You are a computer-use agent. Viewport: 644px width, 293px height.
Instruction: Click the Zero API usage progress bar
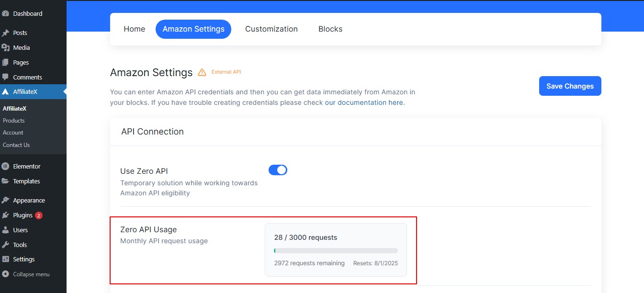335,250
